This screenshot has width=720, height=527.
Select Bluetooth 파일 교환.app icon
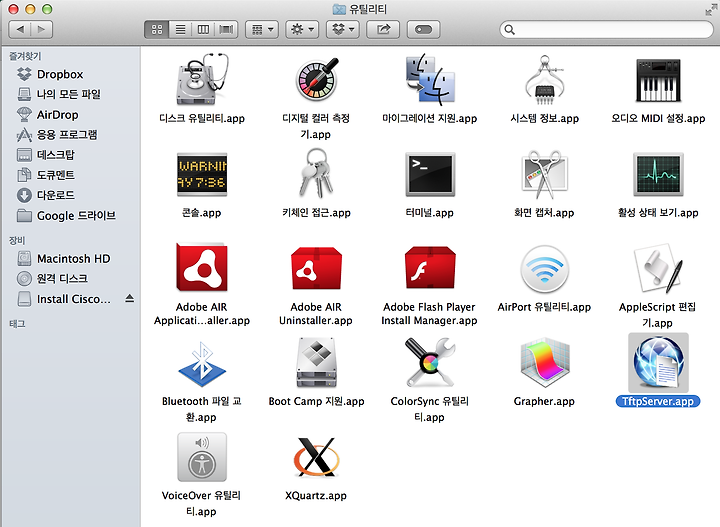tap(202, 364)
